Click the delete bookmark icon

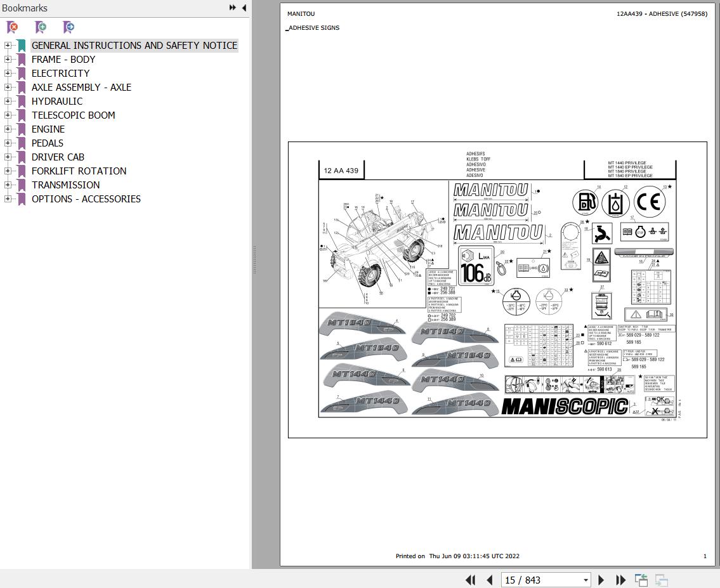point(13,27)
